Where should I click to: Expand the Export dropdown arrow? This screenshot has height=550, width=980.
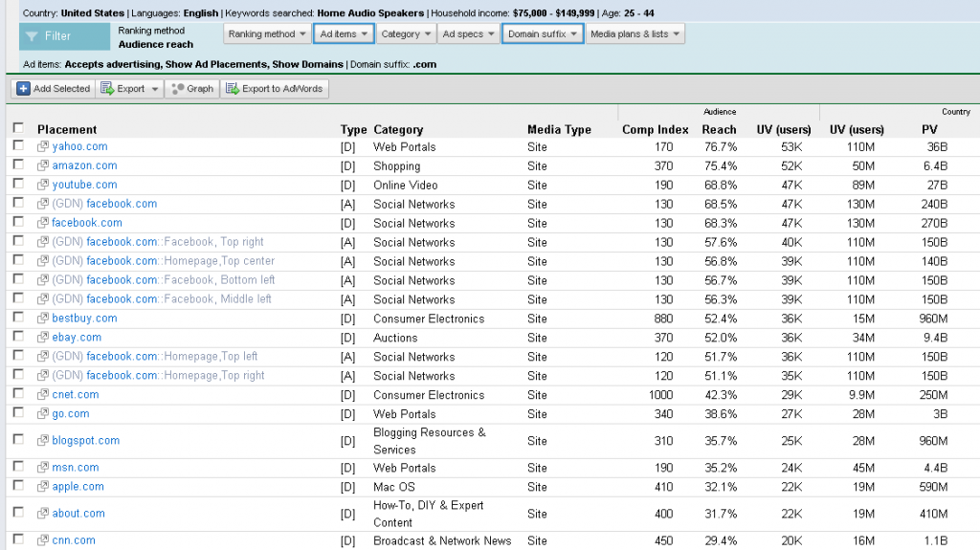click(155, 89)
